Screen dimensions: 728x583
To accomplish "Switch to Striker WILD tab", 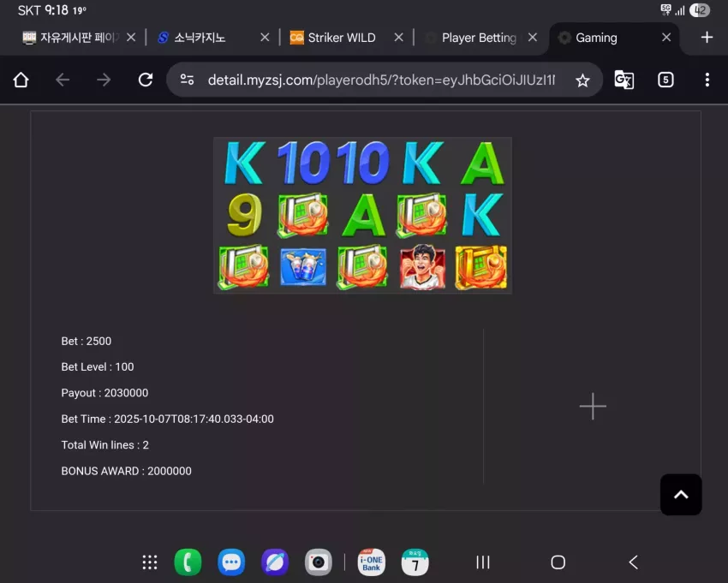I will pyautogui.click(x=332, y=38).
